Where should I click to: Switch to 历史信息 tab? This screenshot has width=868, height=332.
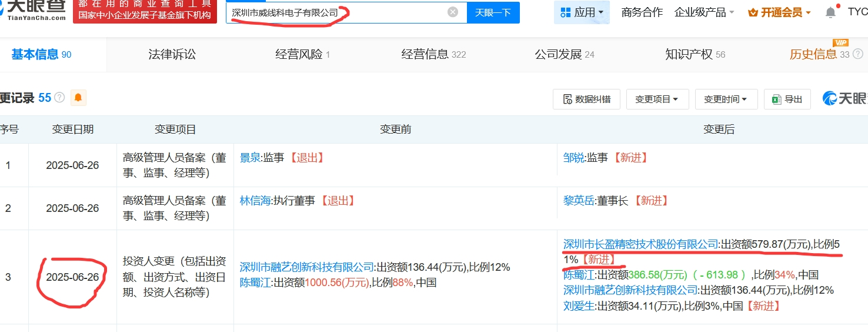[x=819, y=55]
